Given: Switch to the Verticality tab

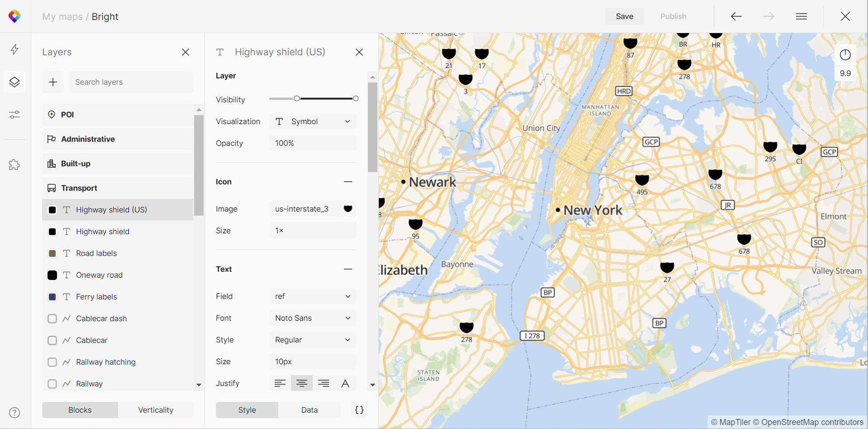Looking at the screenshot, I should pyautogui.click(x=156, y=410).
